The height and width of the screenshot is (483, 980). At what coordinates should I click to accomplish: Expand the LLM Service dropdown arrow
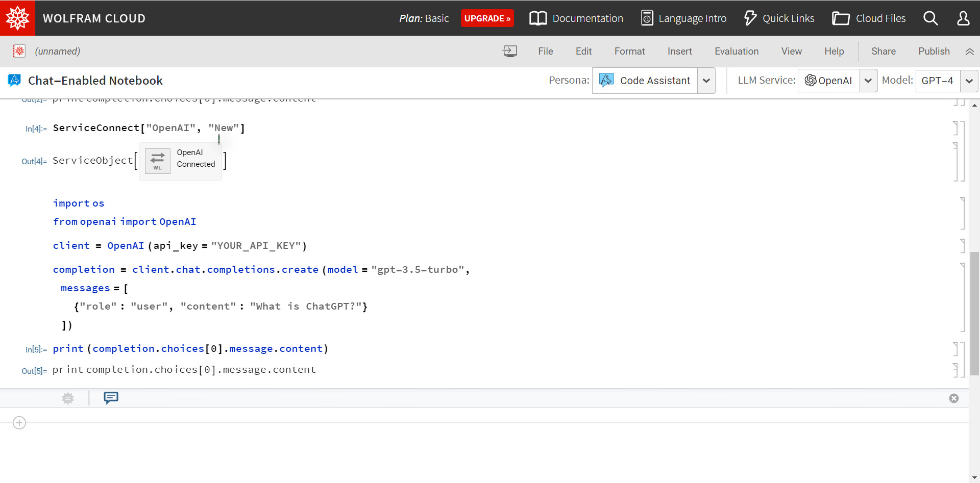[868, 81]
